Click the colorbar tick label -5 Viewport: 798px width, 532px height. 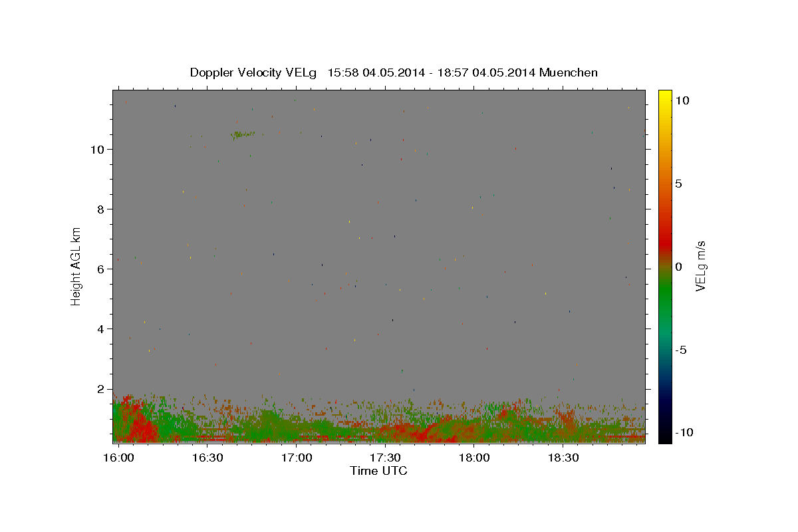click(x=681, y=350)
